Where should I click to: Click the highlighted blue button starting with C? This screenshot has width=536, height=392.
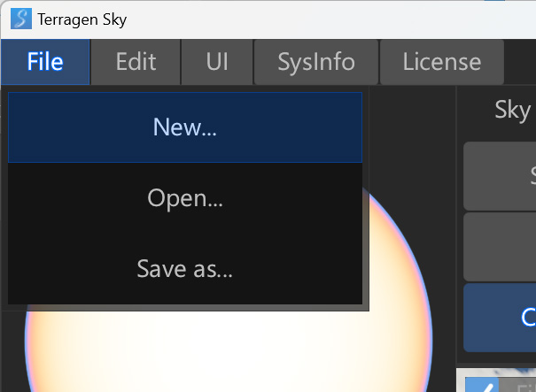[x=501, y=316]
